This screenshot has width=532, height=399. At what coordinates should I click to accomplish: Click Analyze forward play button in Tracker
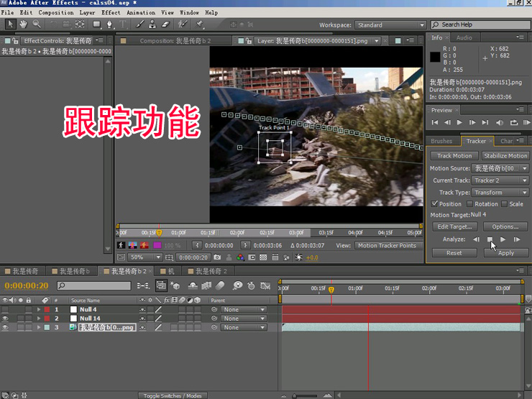pos(503,239)
